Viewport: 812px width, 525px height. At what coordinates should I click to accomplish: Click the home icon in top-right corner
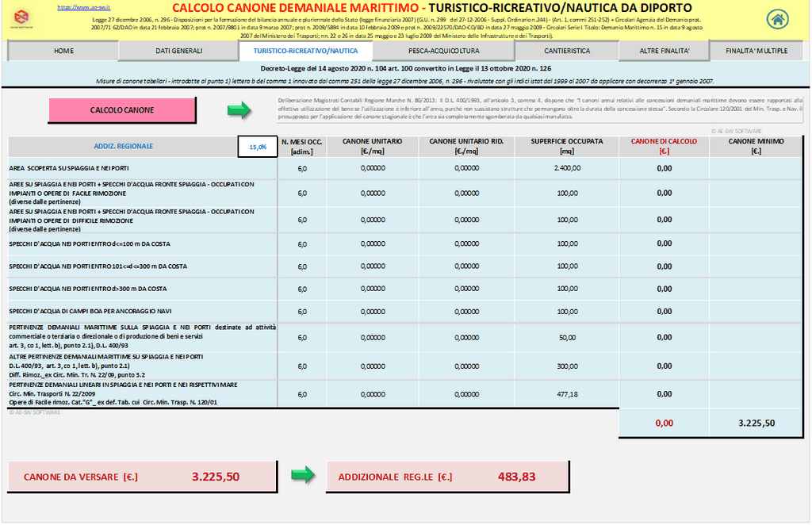click(x=778, y=19)
